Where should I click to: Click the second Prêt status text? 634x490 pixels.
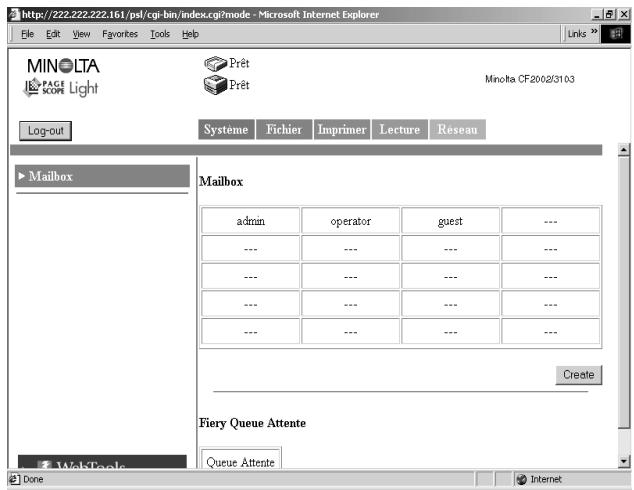pyautogui.click(x=239, y=85)
